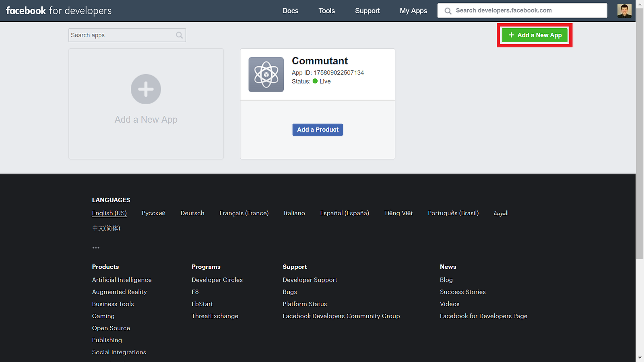644x362 pixels.
Task: Select the English (US) language
Action: pos(109,213)
